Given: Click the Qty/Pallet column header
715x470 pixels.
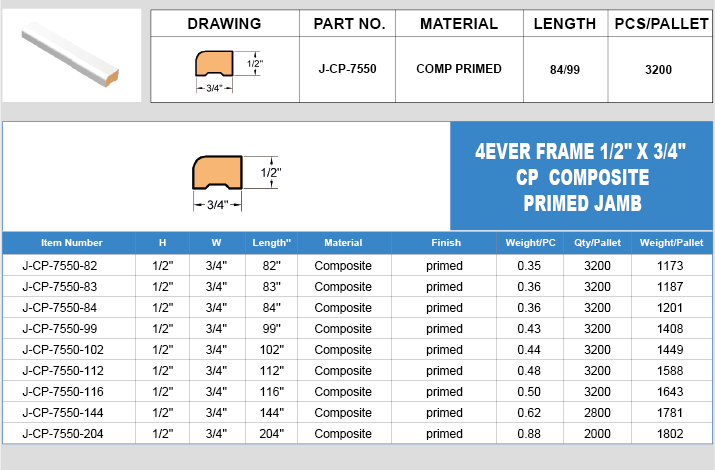Looking at the screenshot, I should pyautogui.click(x=597, y=243).
